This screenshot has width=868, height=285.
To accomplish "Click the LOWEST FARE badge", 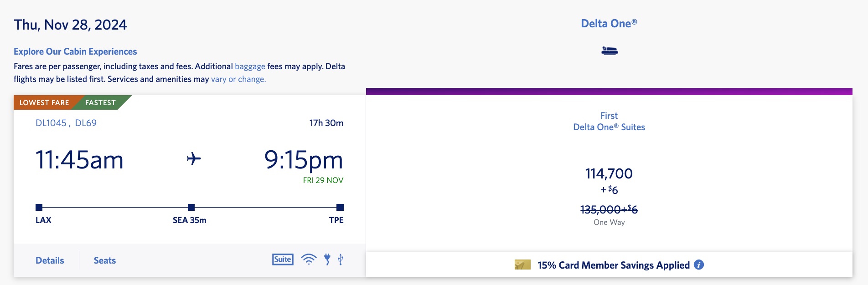I will pyautogui.click(x=44, y=102).
